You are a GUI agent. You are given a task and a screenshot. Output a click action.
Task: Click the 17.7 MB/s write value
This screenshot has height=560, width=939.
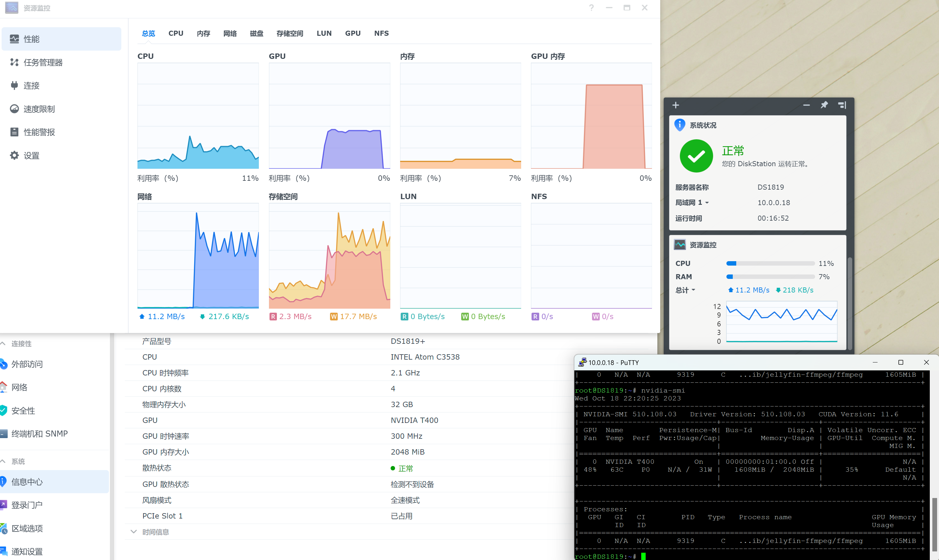point(358,316)
